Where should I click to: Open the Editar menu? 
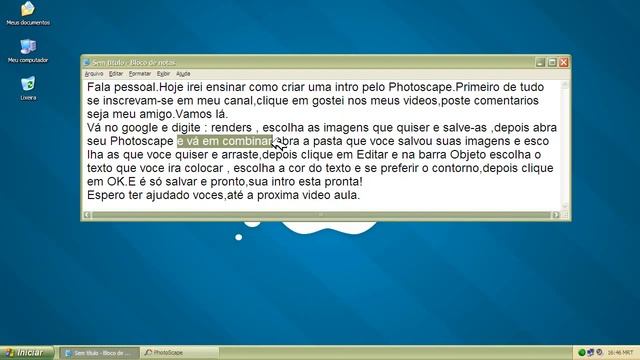tap(116, 74)
